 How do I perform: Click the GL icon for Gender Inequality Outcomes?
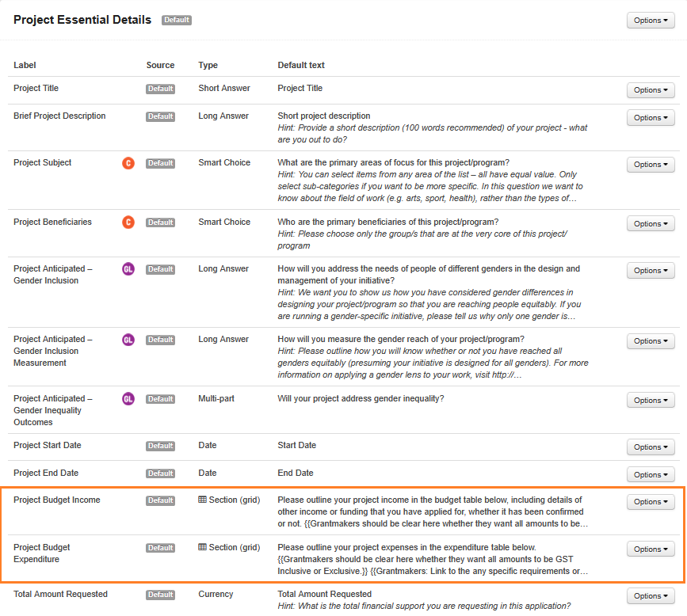[x=128, y=399]
